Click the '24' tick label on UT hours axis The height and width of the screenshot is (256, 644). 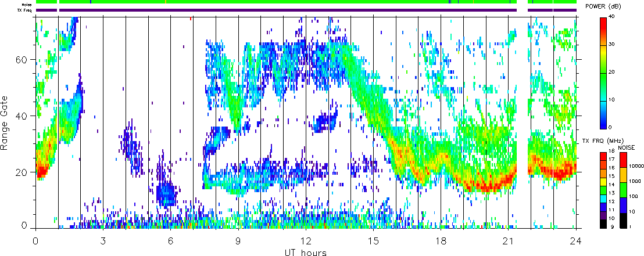click(x=576, y=240)
